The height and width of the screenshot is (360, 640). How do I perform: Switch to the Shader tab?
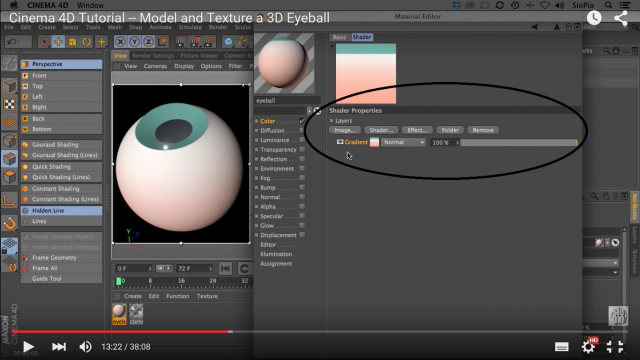pyautogui.click(x=362, y=37)
